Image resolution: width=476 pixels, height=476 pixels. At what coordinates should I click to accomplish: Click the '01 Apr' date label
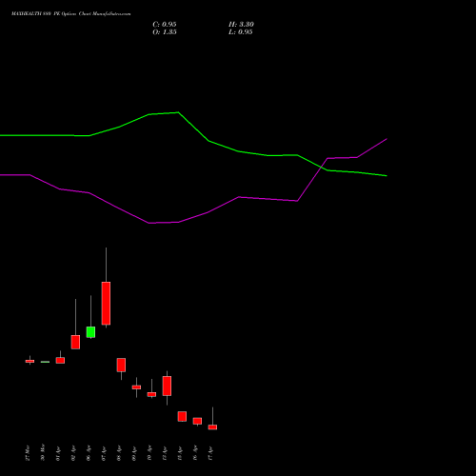[x=58, y=453]
